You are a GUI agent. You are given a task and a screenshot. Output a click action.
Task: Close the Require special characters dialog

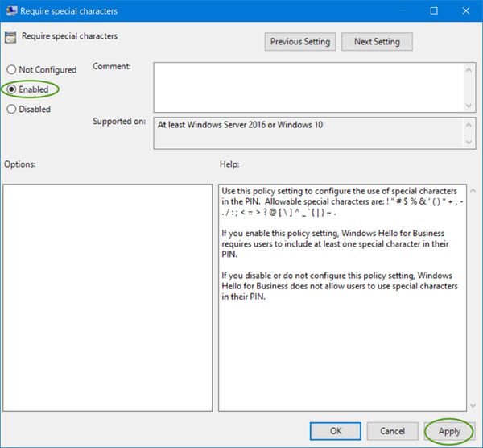(466, 11)
